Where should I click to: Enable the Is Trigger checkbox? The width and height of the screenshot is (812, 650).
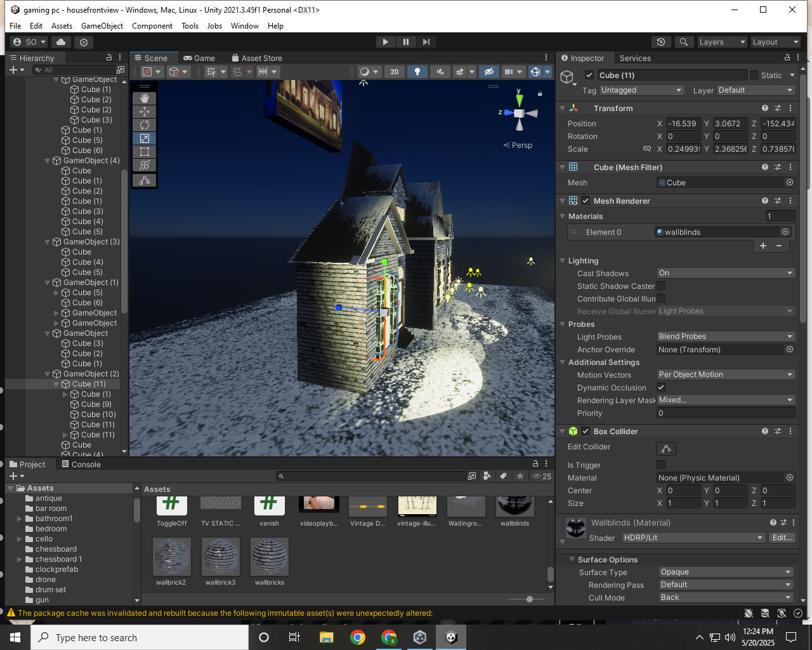661,465
